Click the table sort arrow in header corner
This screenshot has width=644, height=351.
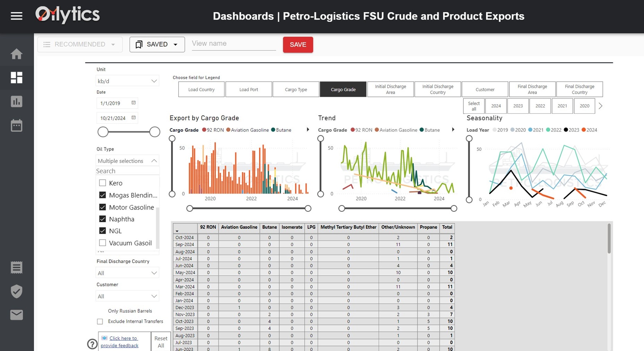coord(177,231)
